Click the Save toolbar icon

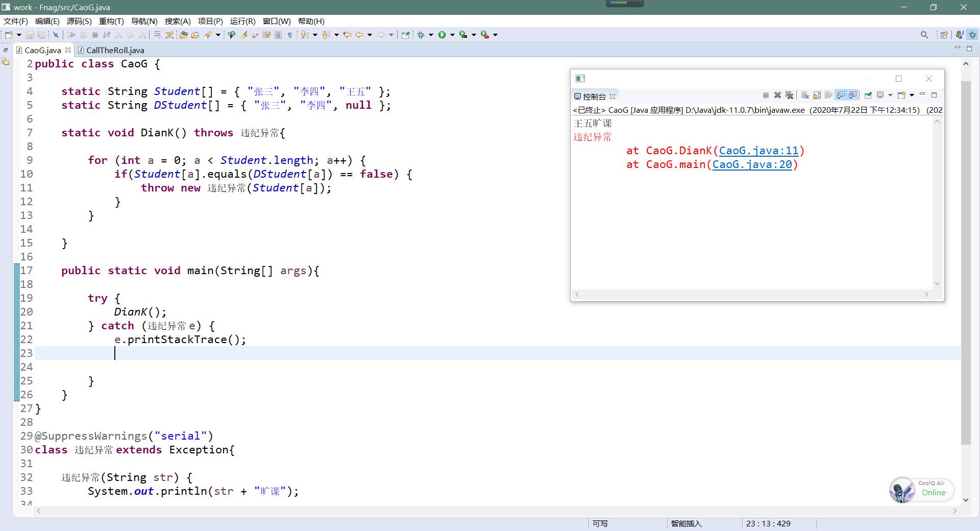[30, 35]
